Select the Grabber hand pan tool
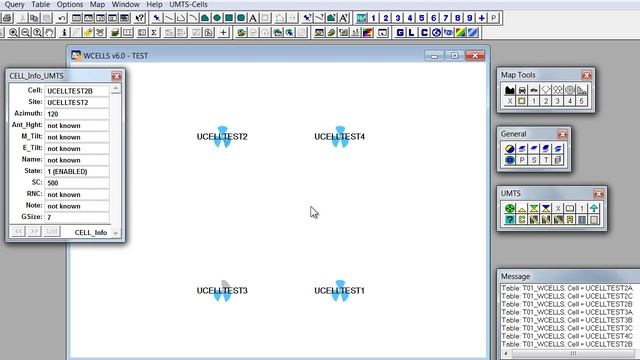The width and height of the screenshot is (640, 360). [x=49, y=33]
